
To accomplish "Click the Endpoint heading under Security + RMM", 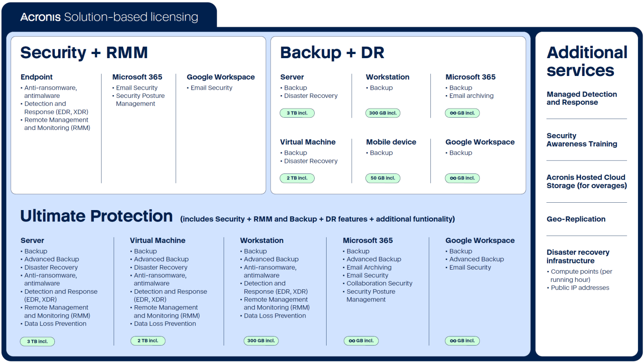I will 37,77.
